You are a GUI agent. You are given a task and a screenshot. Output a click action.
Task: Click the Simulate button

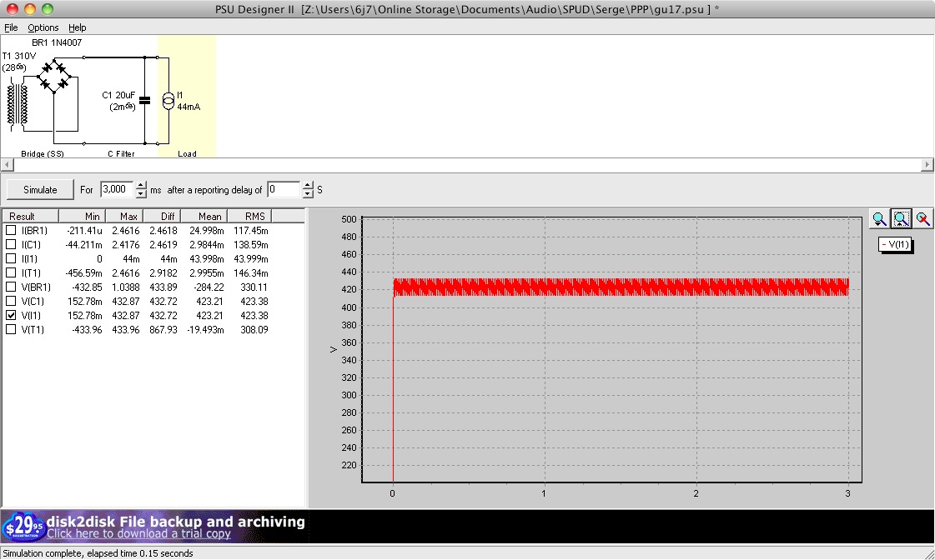(x=40, y=189)
